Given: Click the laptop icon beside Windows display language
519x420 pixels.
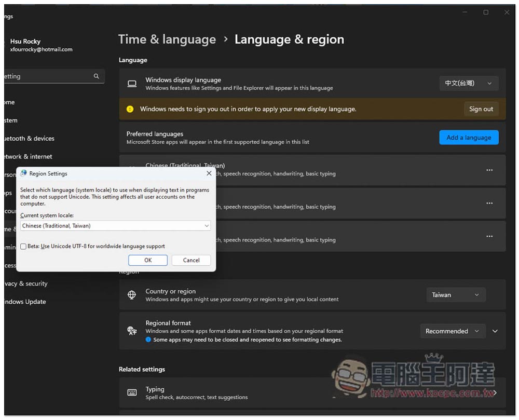Looking at the screenshot, I should [132, 84].
